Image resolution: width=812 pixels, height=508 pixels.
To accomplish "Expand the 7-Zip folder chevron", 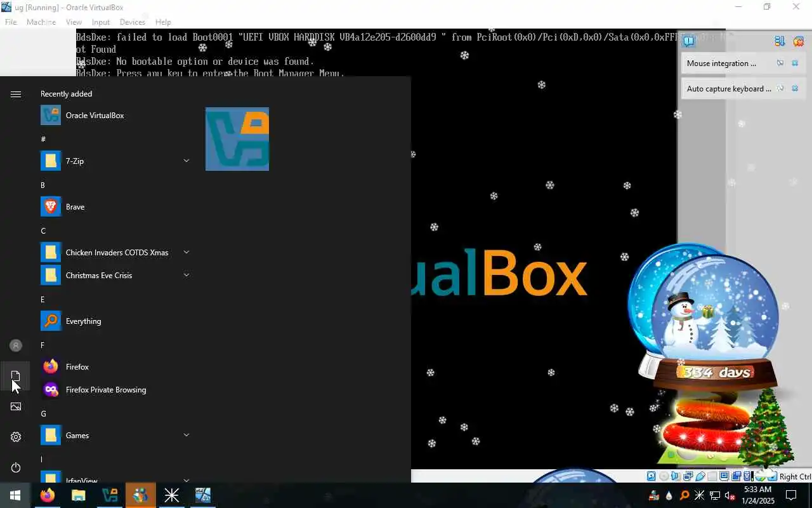I will [187, 161].
